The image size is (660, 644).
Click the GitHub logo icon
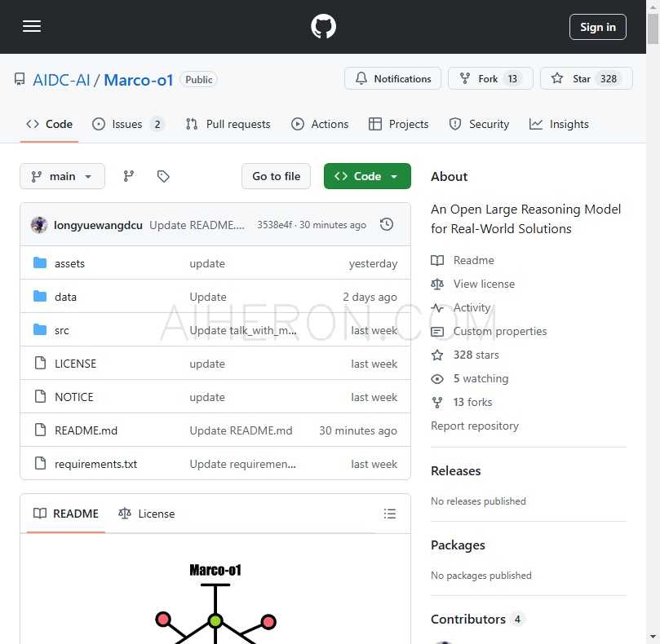(x=323, y=27)
